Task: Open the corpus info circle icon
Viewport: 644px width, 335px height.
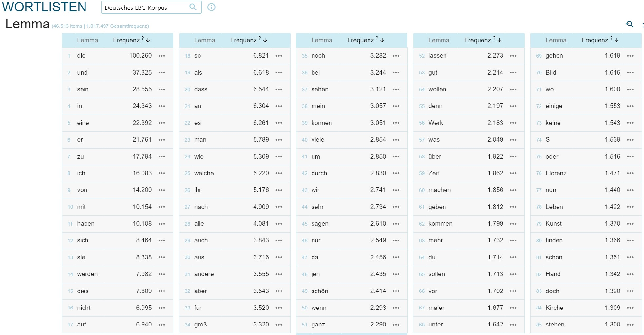Action: tap(212, 7)
